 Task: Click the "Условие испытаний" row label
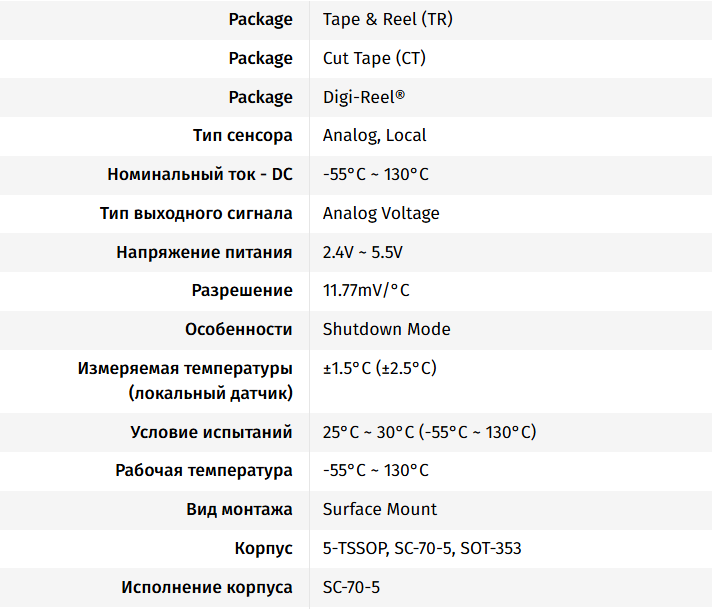[211, 432]
